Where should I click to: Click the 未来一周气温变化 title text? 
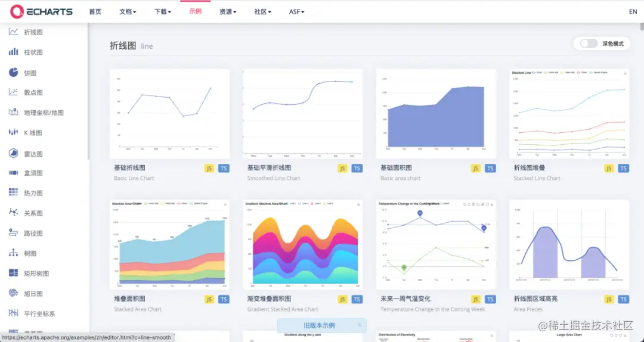click(x=405, y=299)
